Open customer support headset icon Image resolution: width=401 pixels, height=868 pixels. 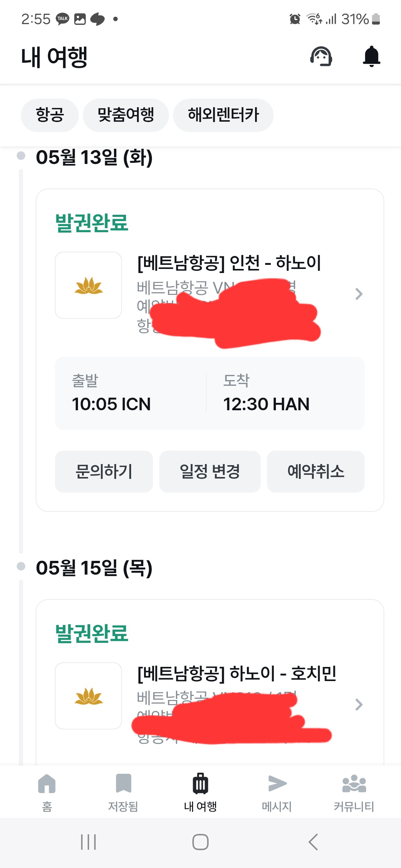[x=321, y=56]
